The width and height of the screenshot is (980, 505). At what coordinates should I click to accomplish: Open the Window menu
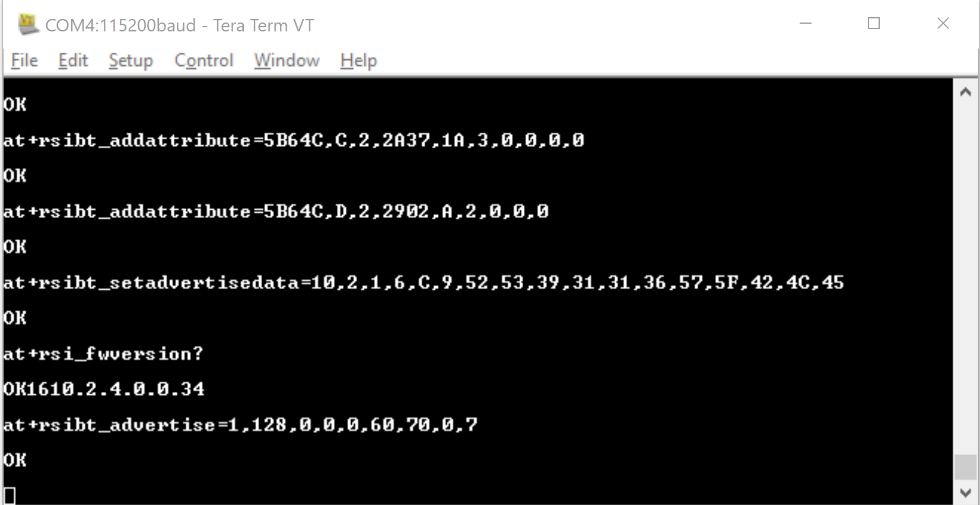coord(287,60)
